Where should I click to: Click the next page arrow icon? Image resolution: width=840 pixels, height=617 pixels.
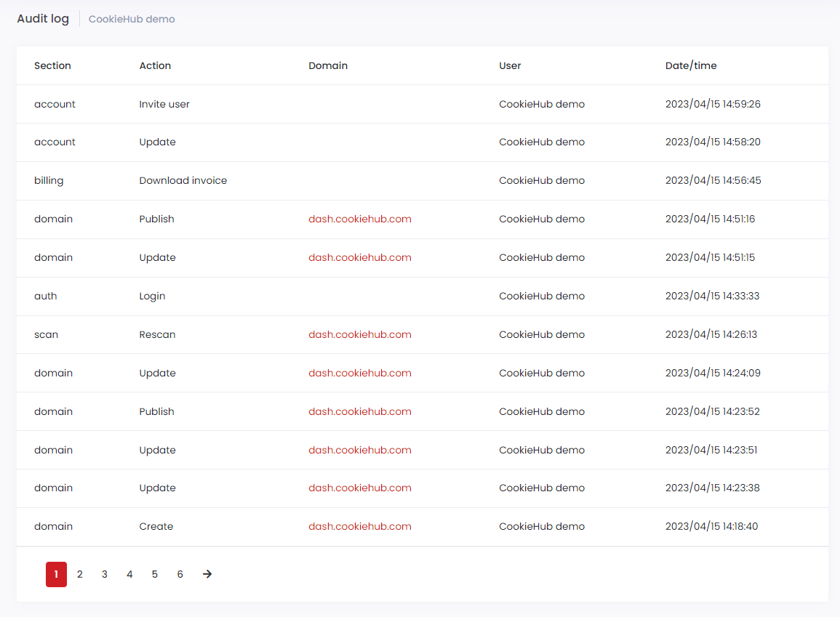(x=207, y=574)
